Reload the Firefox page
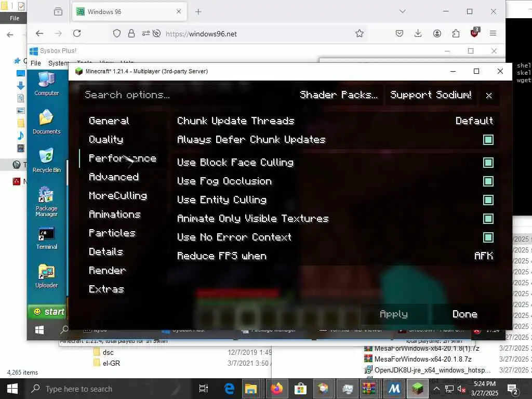Viewport: 532px width, 399px height. click(77, 33)
